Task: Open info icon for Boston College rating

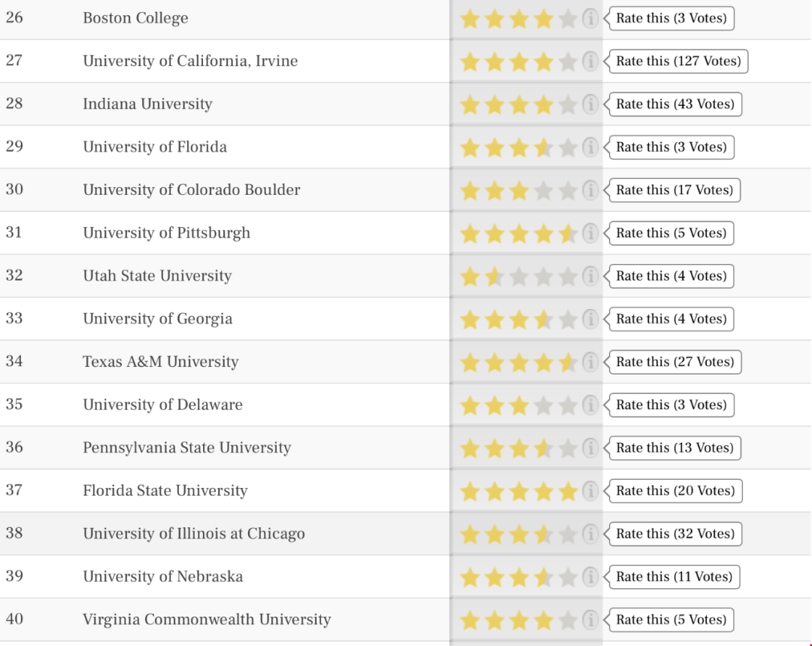Action: tap(589, 19)
